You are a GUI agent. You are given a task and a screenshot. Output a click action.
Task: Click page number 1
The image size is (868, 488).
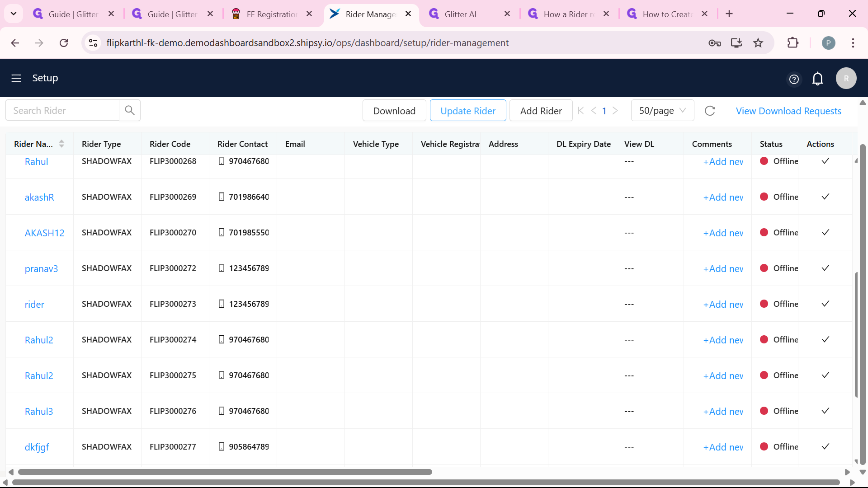click(x=604, y=111)
